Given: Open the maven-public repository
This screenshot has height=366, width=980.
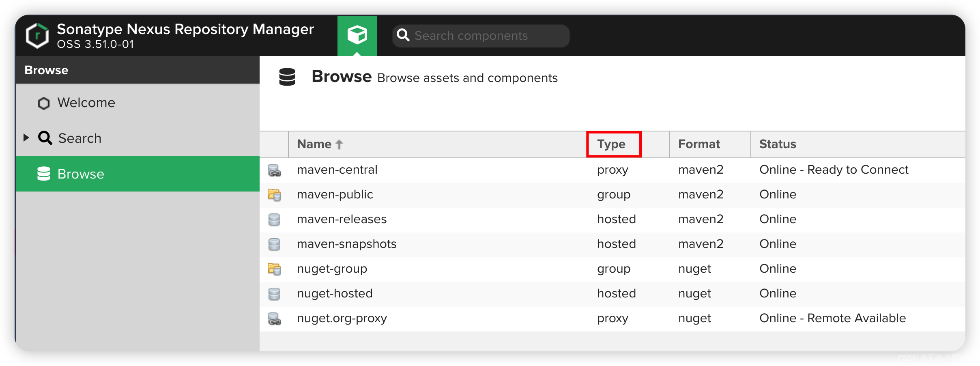Looking at the screenshot, I should pos(335,194).
